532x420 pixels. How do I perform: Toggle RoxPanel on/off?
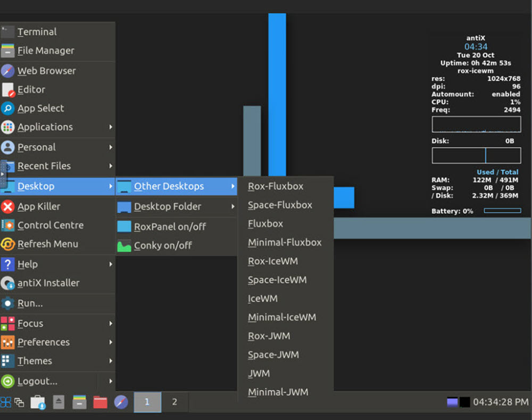[170, 226]
